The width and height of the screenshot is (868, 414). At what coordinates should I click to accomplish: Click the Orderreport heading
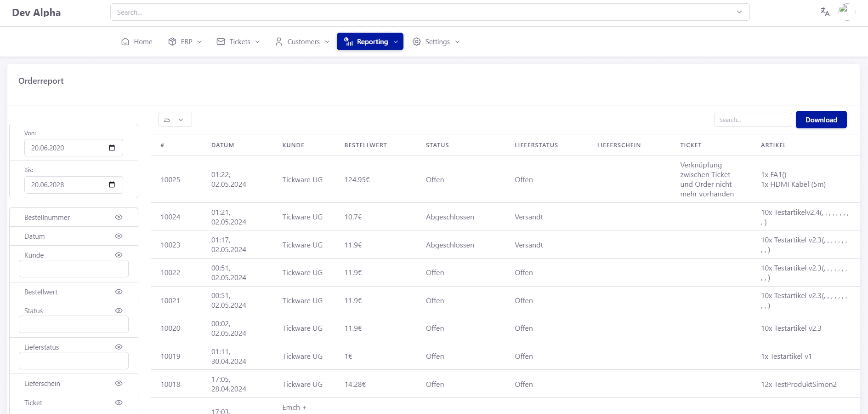[x=41, y=81]
